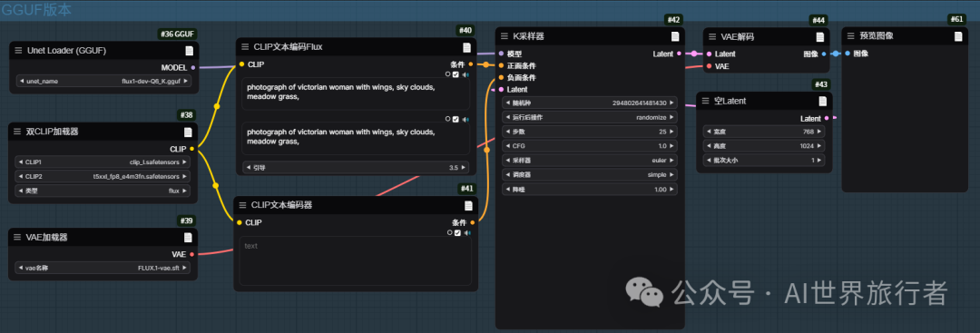Image resolution: width=980 pixels, height=333 pixels.
Task: Toggle checkbox above first Flux prompt box
Action: (456, 74)
